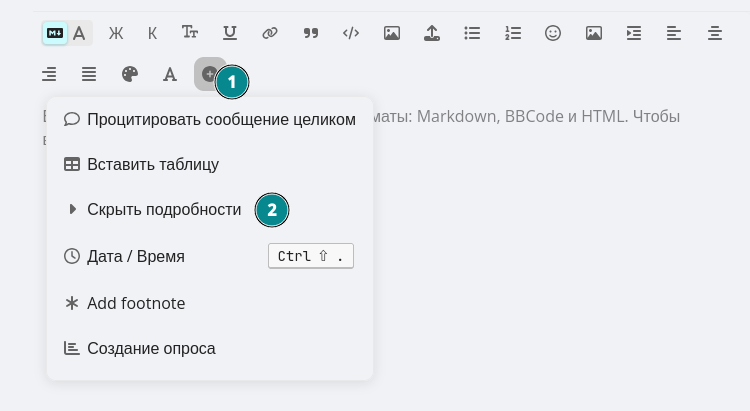This screenshot has width=750, height=411.
Task: Choose "Вставить таблицу" from the menu
Action: click(152, 164)
